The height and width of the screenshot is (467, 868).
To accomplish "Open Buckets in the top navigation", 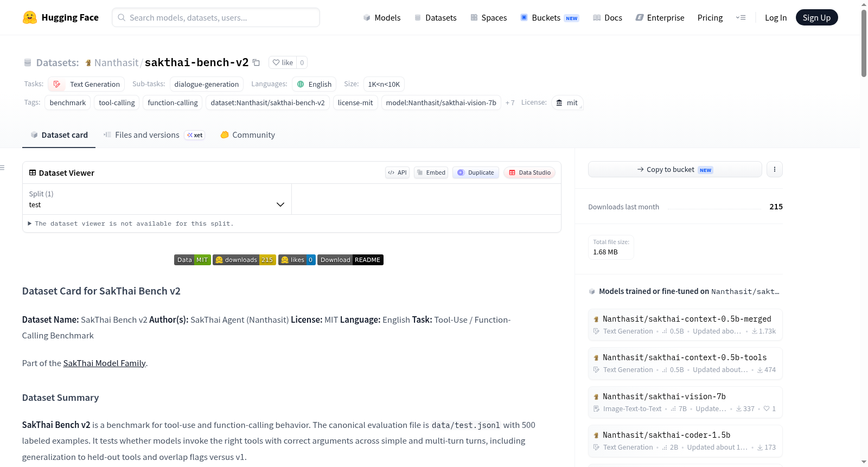I will [550, 17].
